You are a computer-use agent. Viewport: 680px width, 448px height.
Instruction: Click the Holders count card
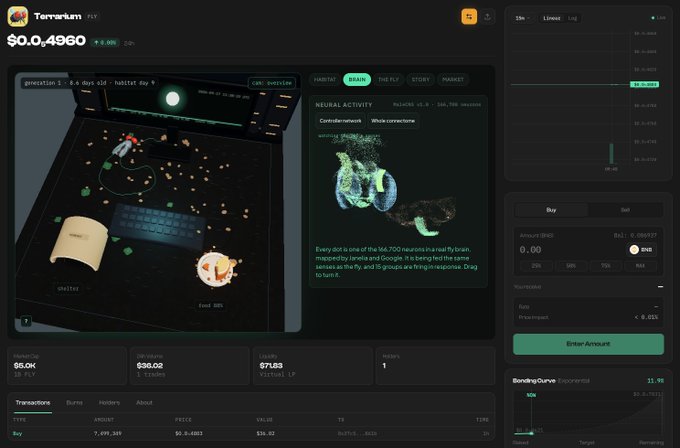435,366
